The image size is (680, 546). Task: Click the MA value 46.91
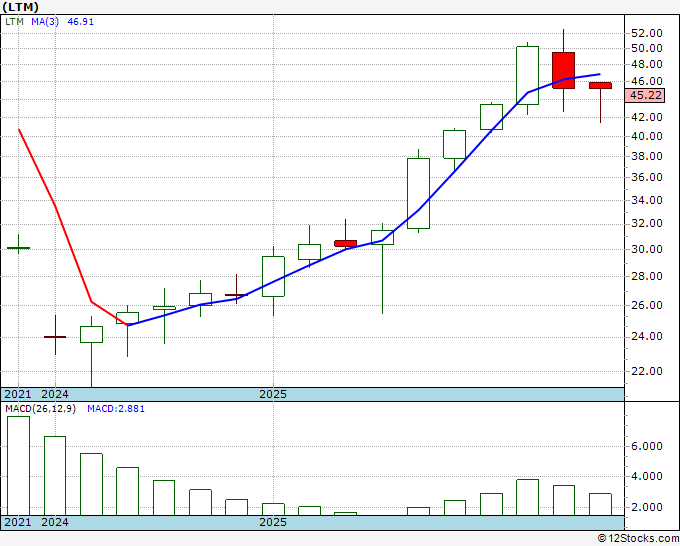[x=78, y=21]
